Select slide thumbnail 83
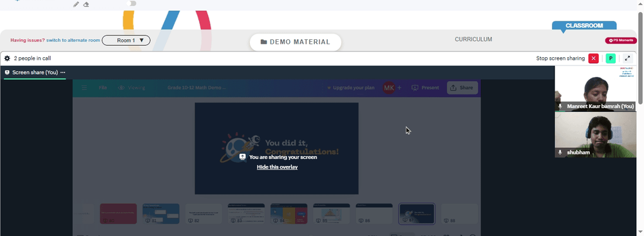This screenshot has width=644, height=236. (x=247, y=214)
